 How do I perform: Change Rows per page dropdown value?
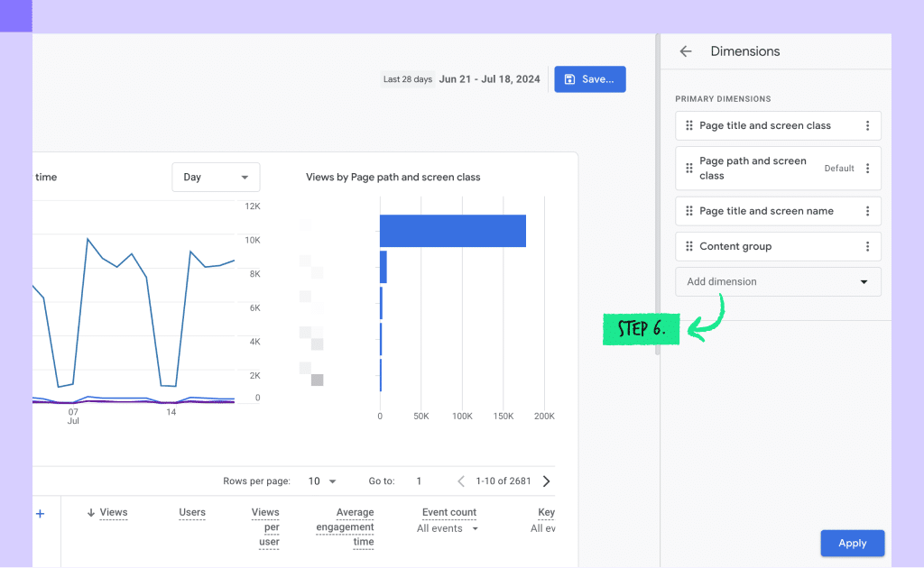tap(322, 481)
